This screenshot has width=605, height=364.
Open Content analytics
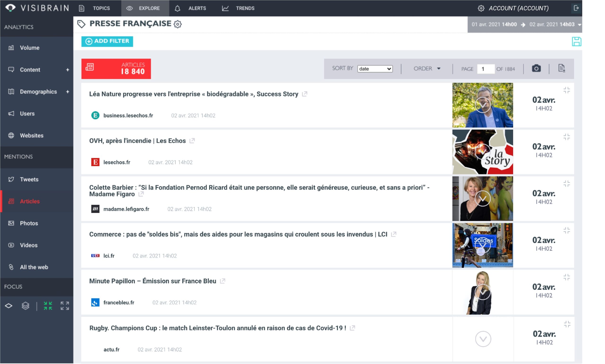(30, 70)
